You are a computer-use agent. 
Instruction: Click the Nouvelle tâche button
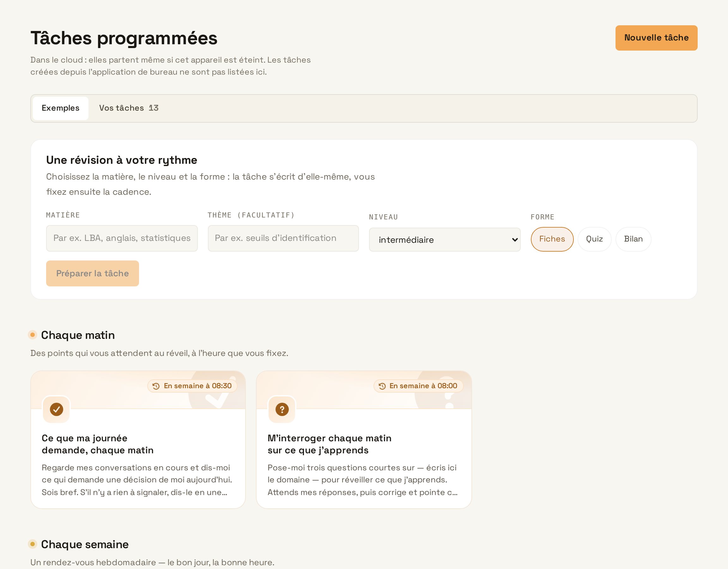click(656, 38)
